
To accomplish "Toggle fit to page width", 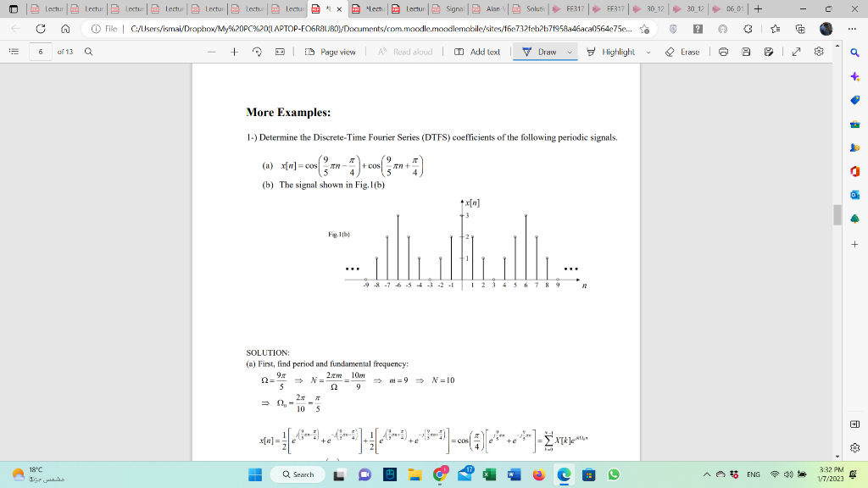I will tap(280, 52).
